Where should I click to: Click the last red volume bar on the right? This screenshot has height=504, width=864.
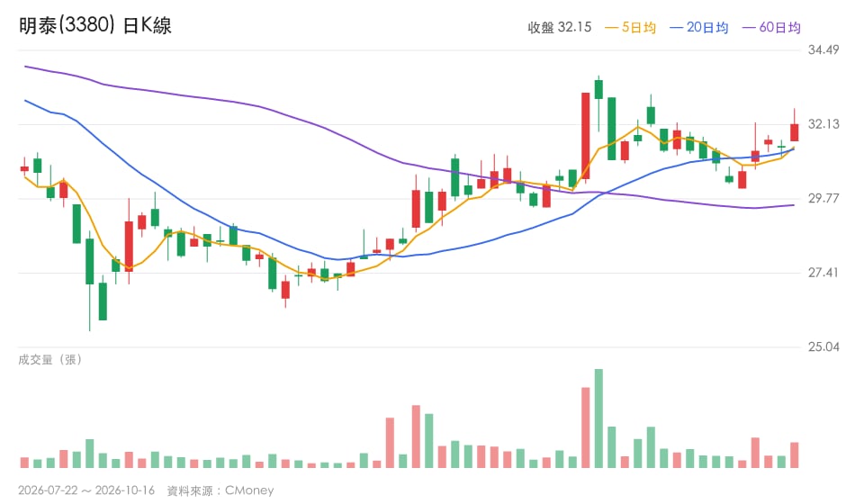point(794,455)
